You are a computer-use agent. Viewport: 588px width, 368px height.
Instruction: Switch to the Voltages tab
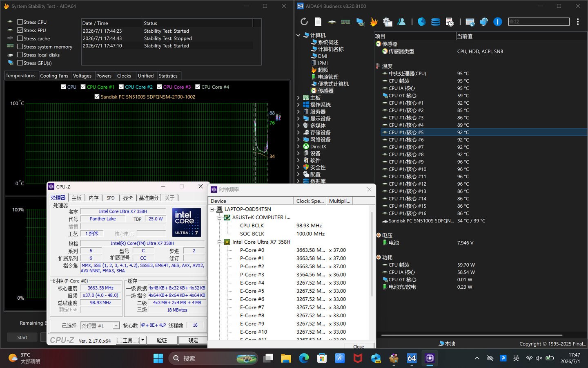tap(82, 76)
